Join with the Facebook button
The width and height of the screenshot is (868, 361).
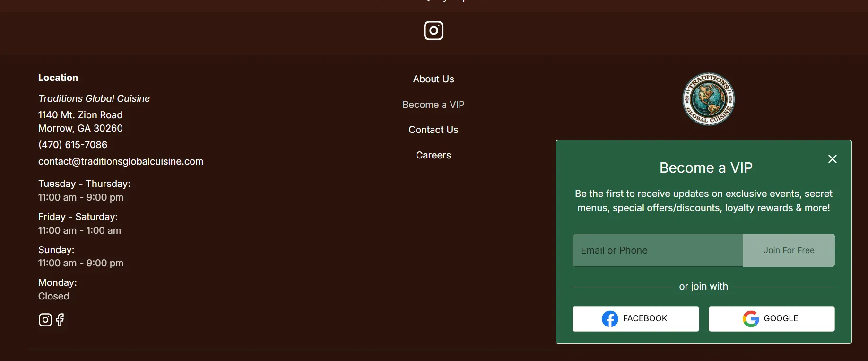pos(635,318)
